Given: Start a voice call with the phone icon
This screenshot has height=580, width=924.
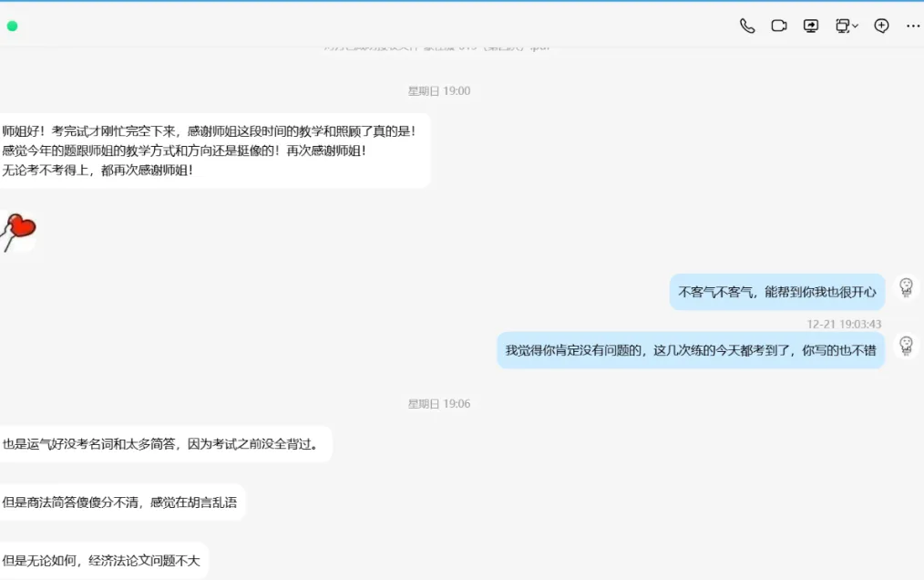Looking at the screenshot, I should point(747,26).
